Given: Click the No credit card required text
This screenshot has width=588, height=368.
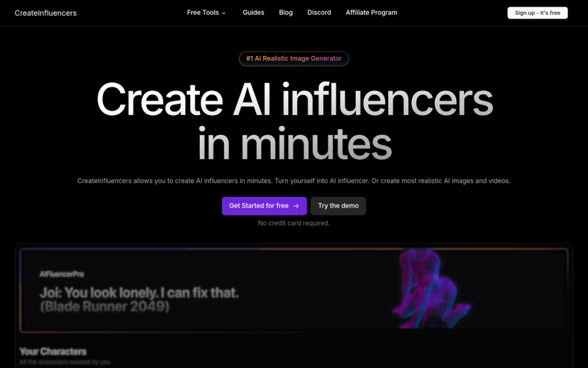Looking at the screenshot, I should point(294,223).
